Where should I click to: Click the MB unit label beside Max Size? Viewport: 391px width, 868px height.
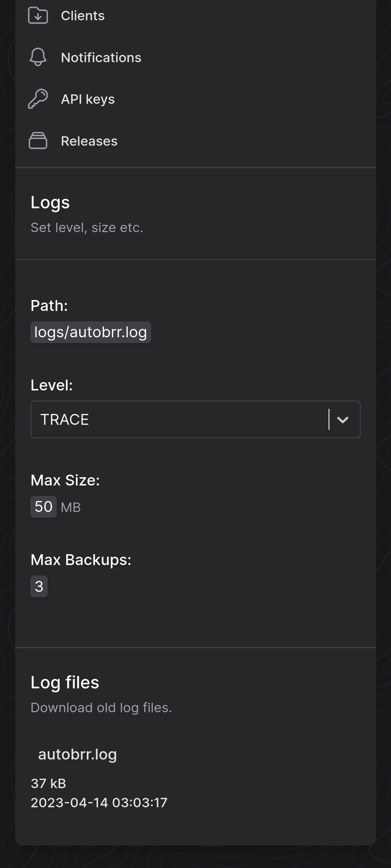tap(71, 507)
